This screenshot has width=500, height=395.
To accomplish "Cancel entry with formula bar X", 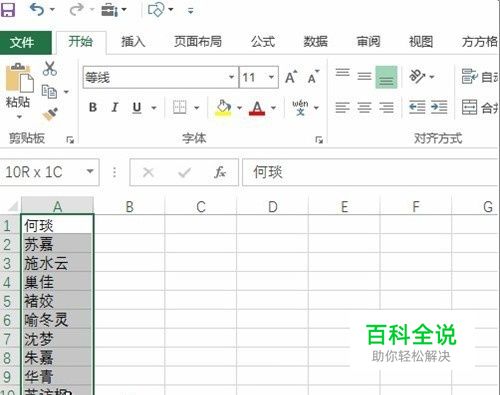I will click(x=148, y=172).
